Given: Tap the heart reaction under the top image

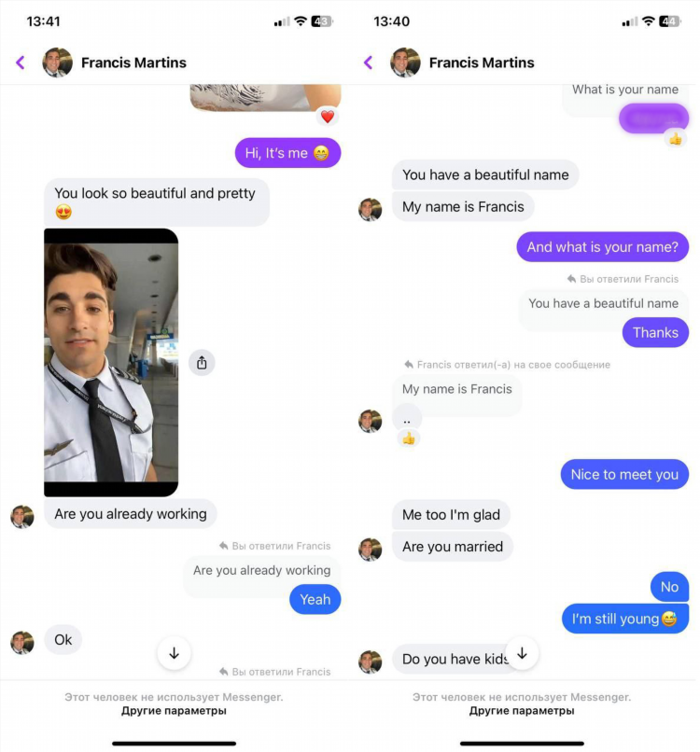Looking at the screenshot, I should click(328, 117).
